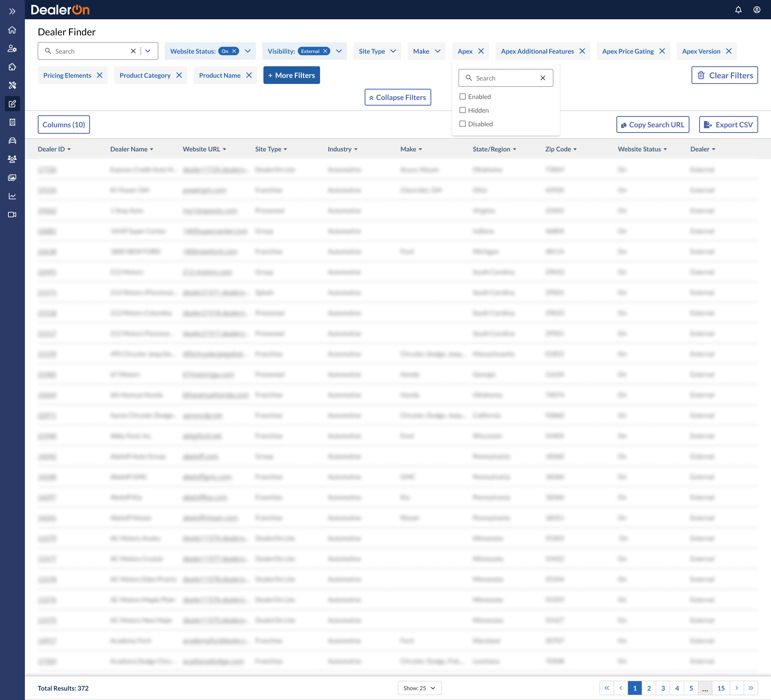Clear the main Dealer Finder search field
Image resolution: width=771 pixels, height=700 pixels.
point(133,51)
